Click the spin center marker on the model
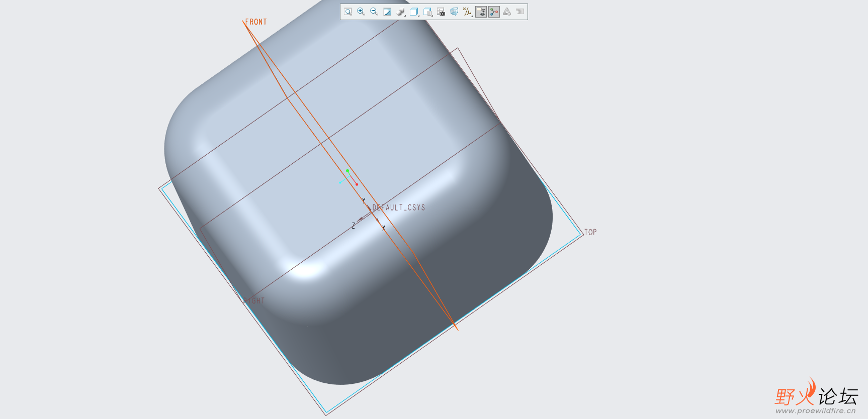Screen dimensions: 868x419 pos(349,177)
